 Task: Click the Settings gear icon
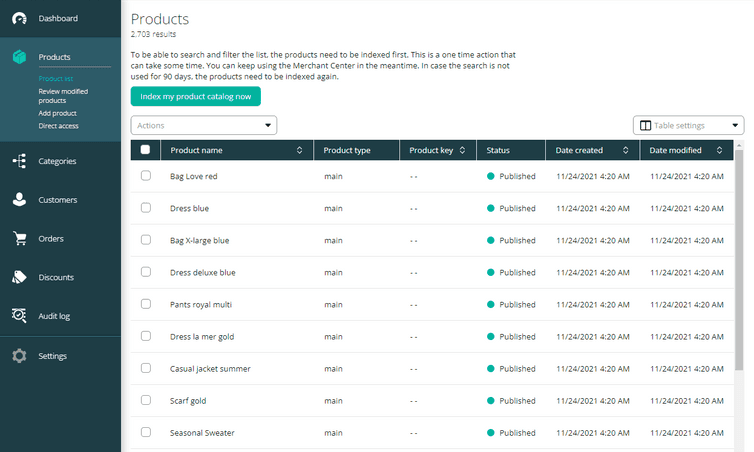click(19, 356)
